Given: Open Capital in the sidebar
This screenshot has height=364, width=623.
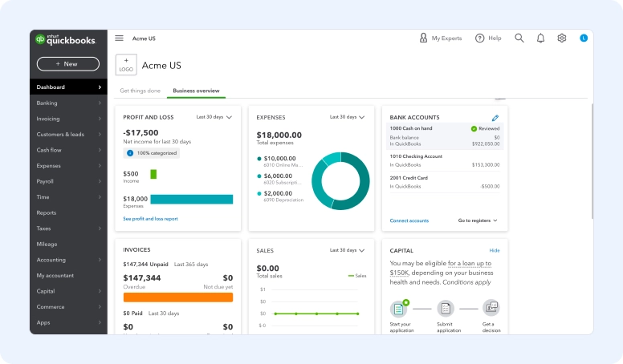Looking at the screenshot, I should (x=68, y=291).
